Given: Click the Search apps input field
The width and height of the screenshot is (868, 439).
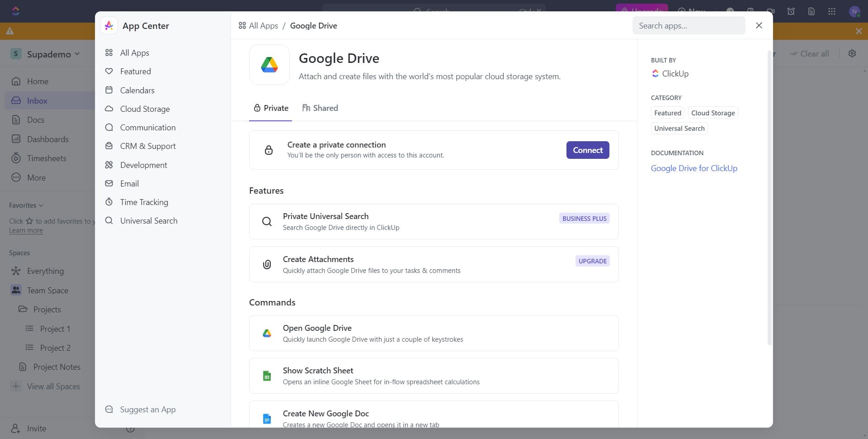Looking at the screenshot, I should (688, 26).
